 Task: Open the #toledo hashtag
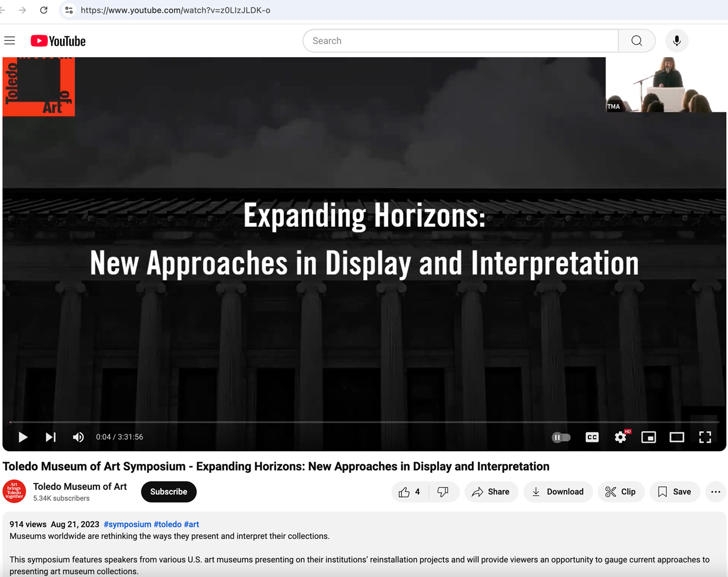168,524
